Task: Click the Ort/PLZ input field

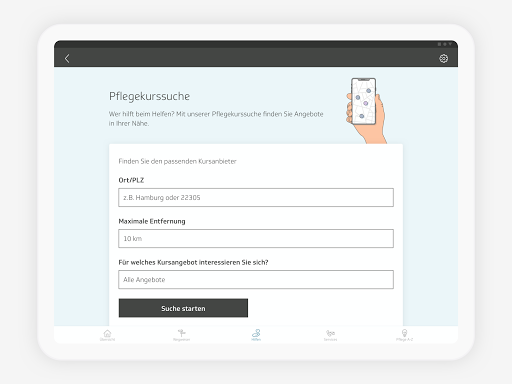Action: (x=256, y=197)
